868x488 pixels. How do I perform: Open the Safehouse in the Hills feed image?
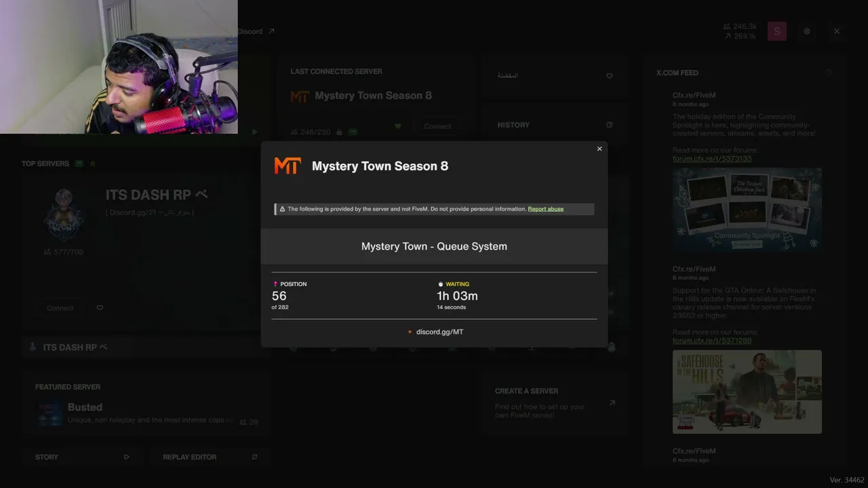(x=747, y=392)
